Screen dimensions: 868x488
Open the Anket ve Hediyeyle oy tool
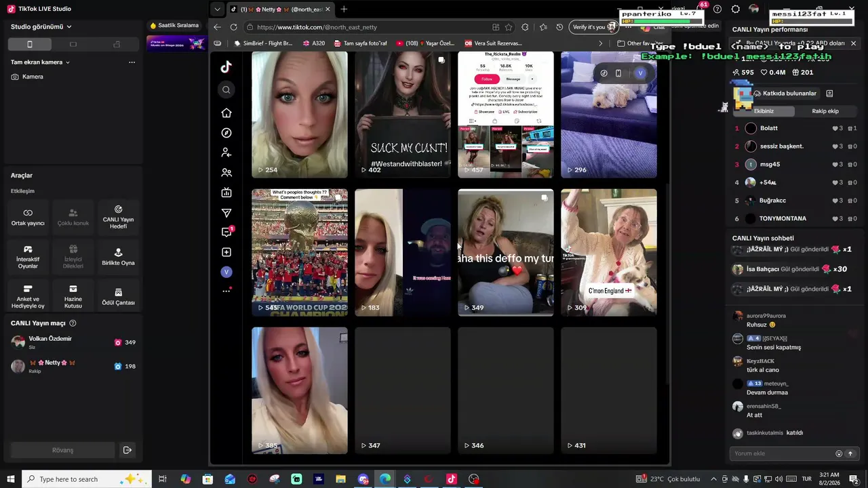point(28,296)
